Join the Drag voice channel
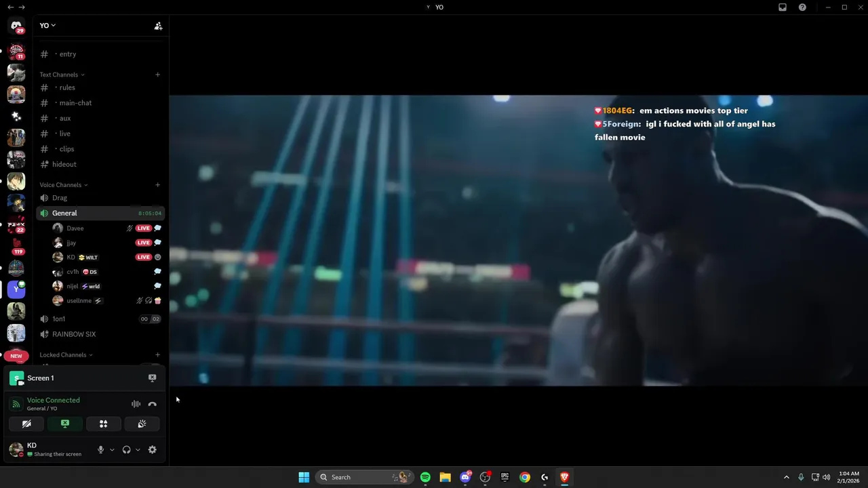 pyautogui.click(x=100, y=198)
